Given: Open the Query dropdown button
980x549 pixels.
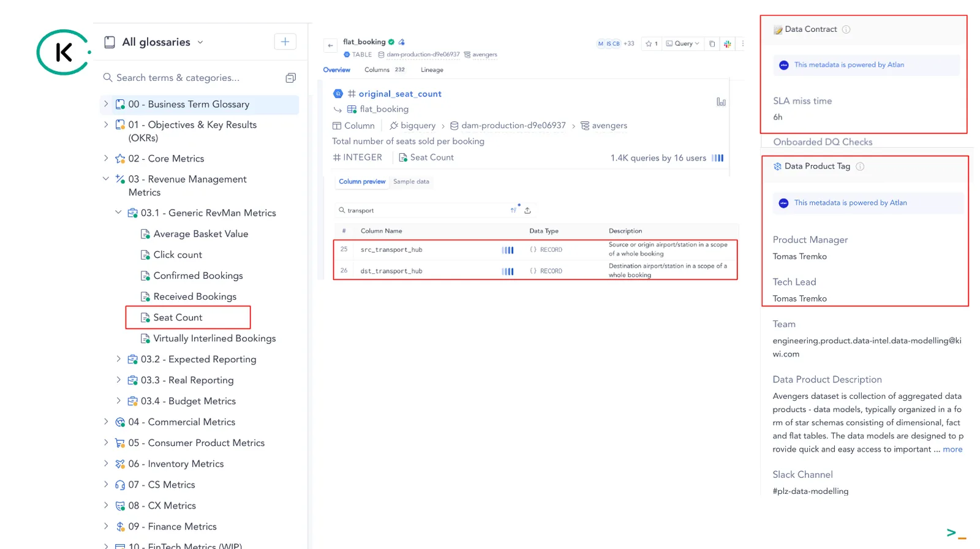Looking at the screenshot, I should coord(682,44).
